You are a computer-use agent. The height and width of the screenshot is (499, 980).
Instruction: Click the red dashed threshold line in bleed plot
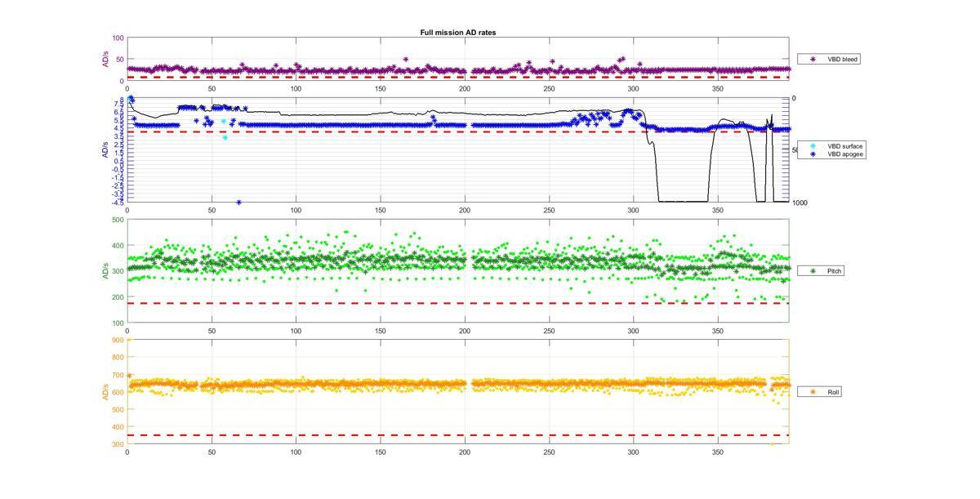click(x=457, y=78)
